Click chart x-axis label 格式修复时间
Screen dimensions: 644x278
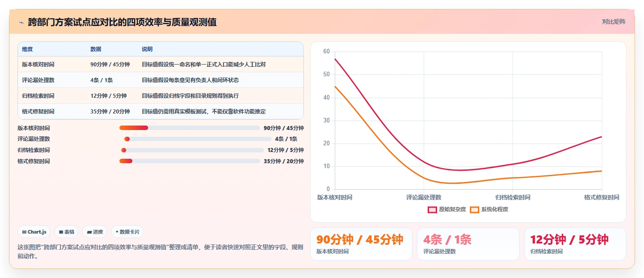pyautogui.click(x=601, y=197)
